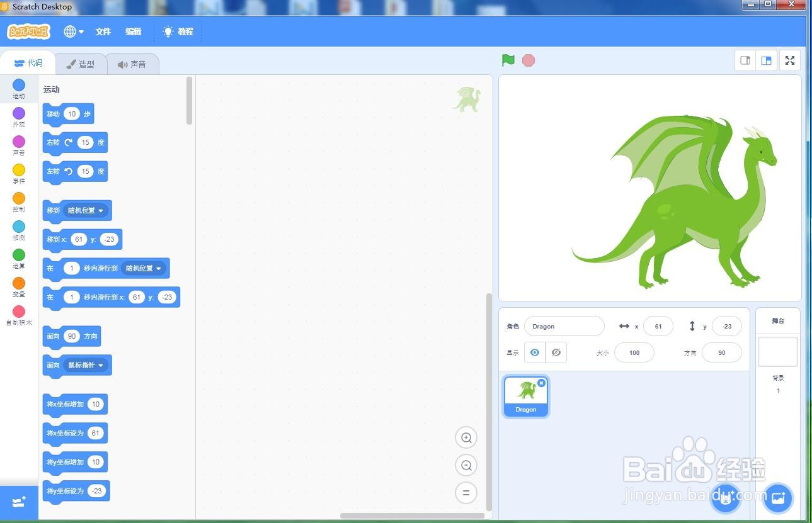Click the sprite name field Dragon
This screenshot has height=523, width=812.
coord(564,326)
